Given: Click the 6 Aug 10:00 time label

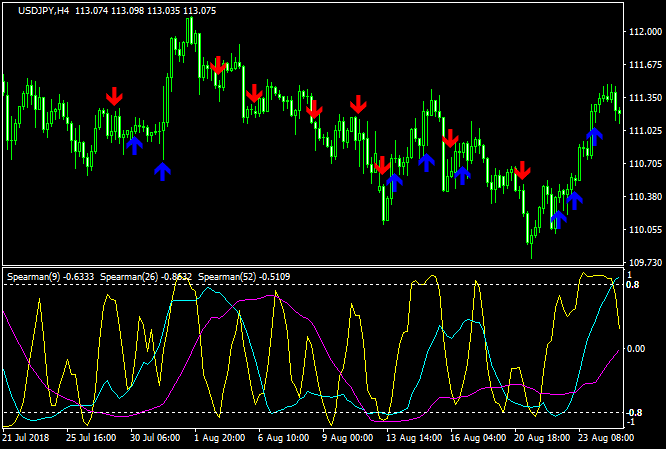Looking at the screenshot, I should pyautogui.click(x=283, y=438).
